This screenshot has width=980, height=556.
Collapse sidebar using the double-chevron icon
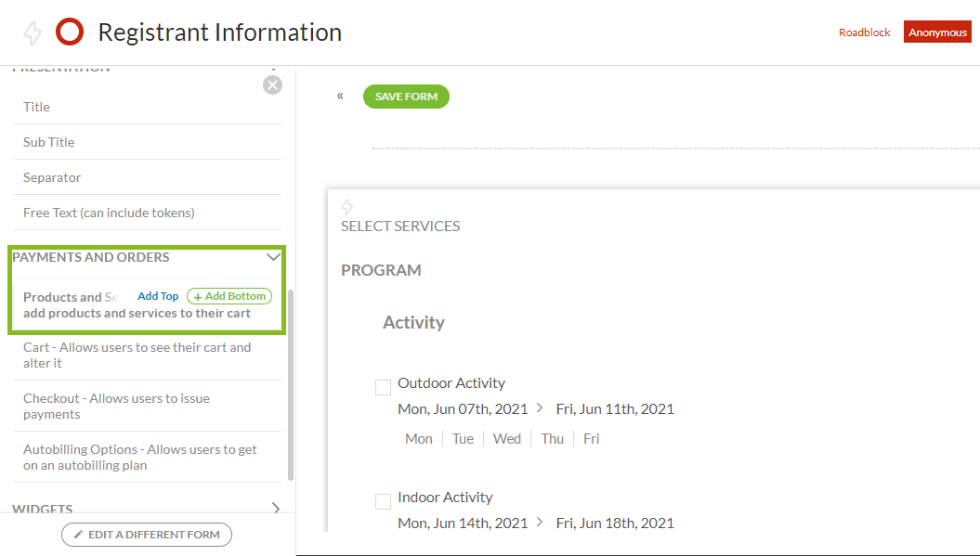point(340,96)
